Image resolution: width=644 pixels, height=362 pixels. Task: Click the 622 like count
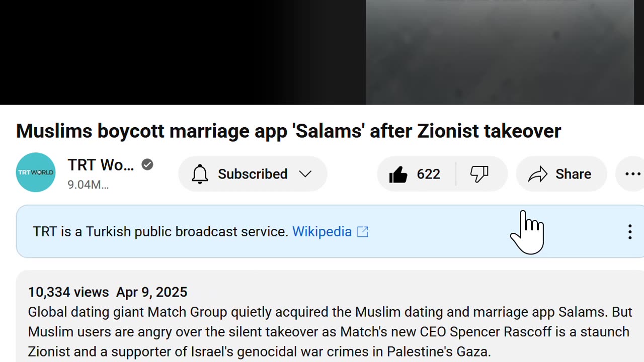[x=429, y=174]
